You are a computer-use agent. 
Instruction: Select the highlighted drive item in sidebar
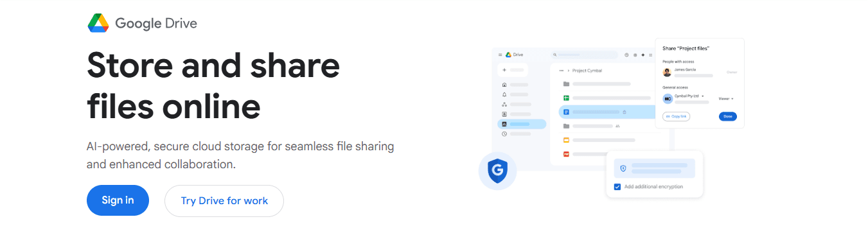click(x=522, y=124)
